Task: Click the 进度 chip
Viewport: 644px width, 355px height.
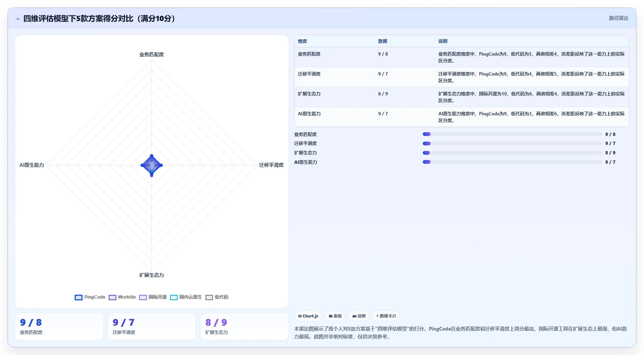Action: [359, 316]
